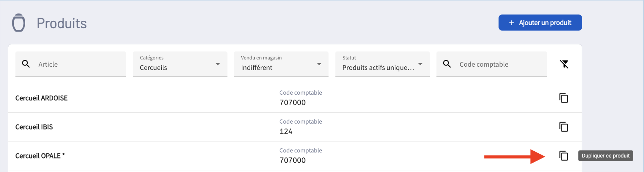
Task: Clear all filters with the funnel icon
Action: pyautogui.click(x=564, y=64)
